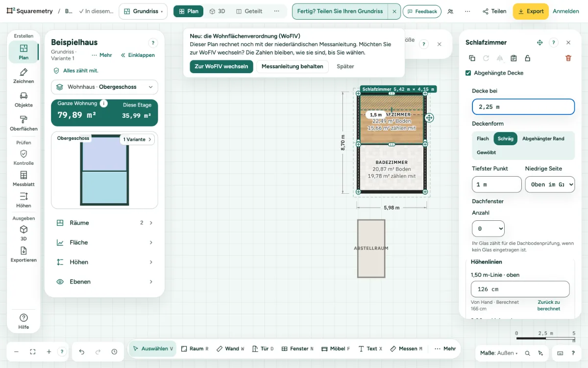Switch to the 3D view mode
Screen dimensions: 588x368
(217, 11)
